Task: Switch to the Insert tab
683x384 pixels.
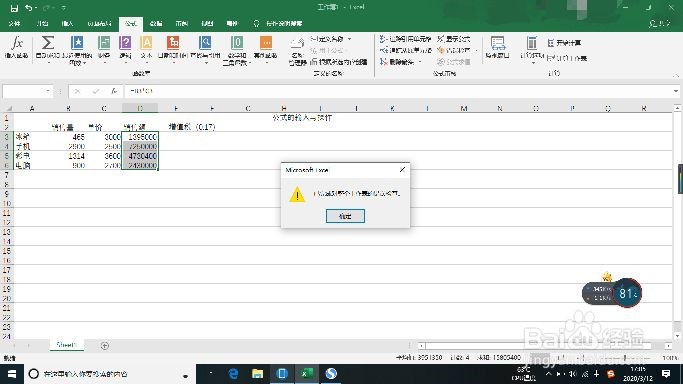Action: [x=68, y=24]
